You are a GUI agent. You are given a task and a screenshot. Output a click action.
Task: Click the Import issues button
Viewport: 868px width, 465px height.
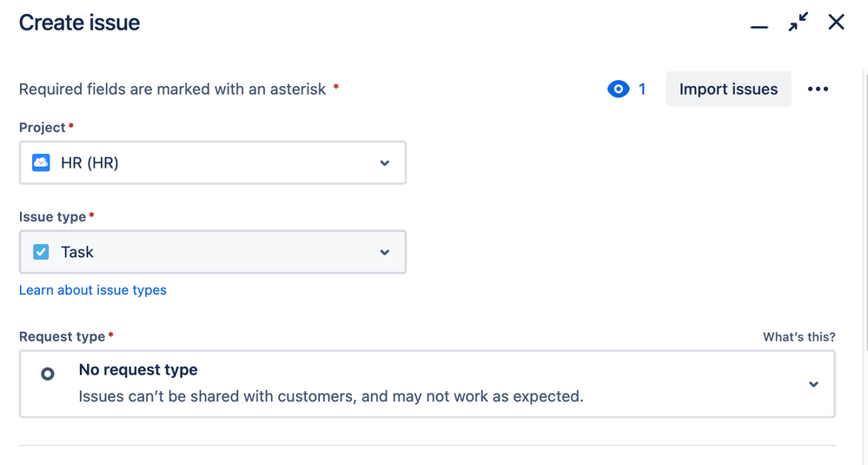point(728,90)
